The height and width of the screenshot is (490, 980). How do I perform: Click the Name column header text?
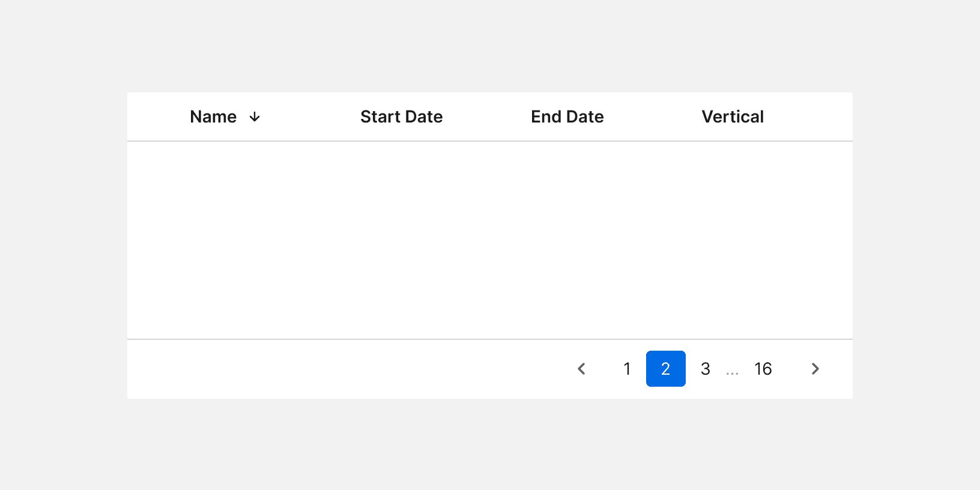click(x=213, y=117)
